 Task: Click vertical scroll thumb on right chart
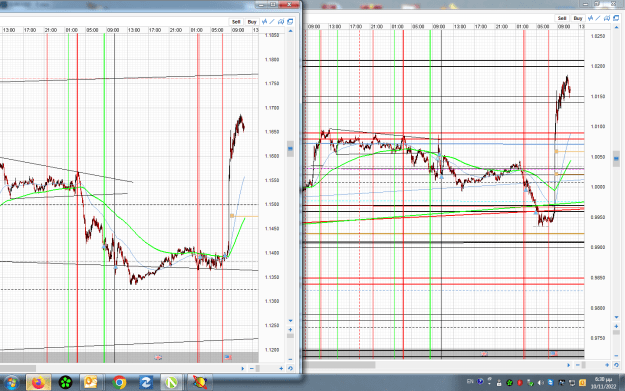(x=617, y=159)
